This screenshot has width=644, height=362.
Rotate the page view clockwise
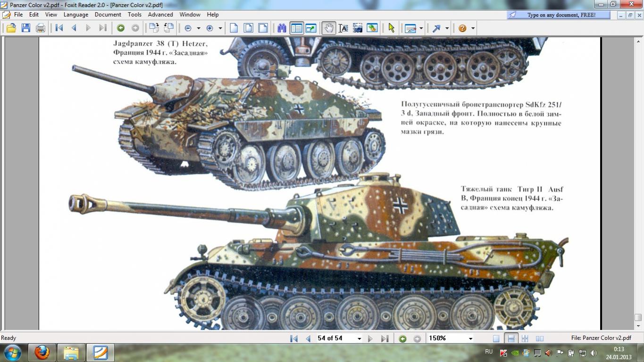coord(154,28)
